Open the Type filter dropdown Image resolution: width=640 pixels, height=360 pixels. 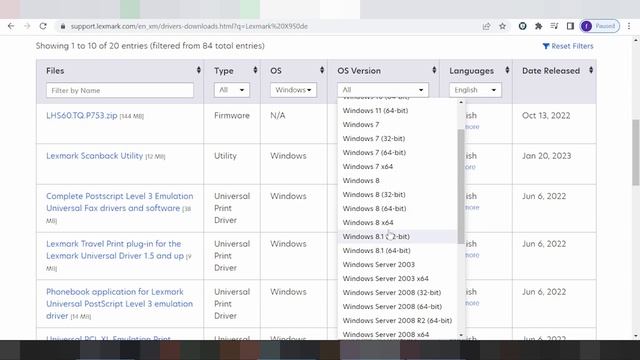click(x=231, y=90)
